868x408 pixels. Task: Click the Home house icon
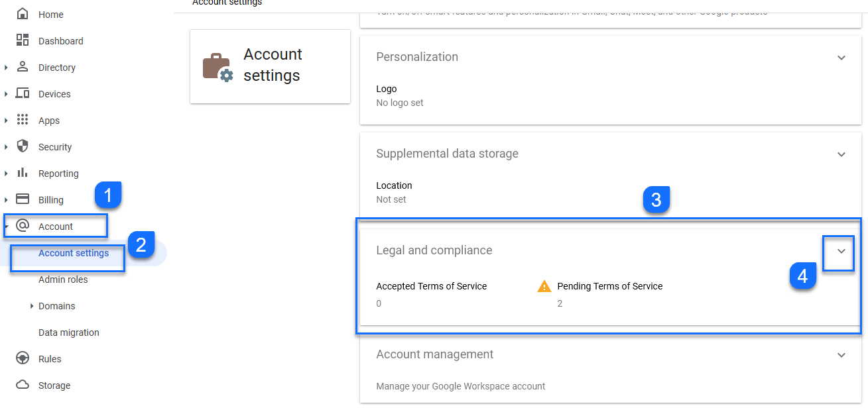point(23,14)
